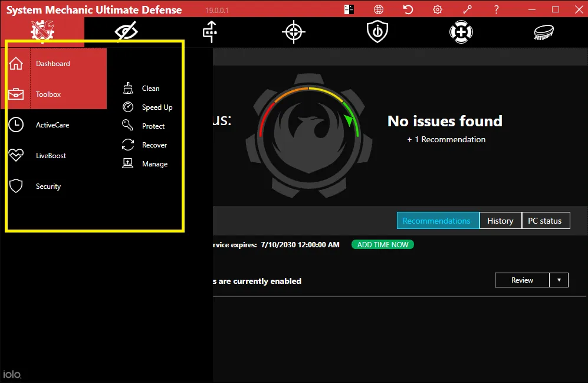Click the Dashboard home icon
The width and height of the screenshot is (588, 383).
16,63
